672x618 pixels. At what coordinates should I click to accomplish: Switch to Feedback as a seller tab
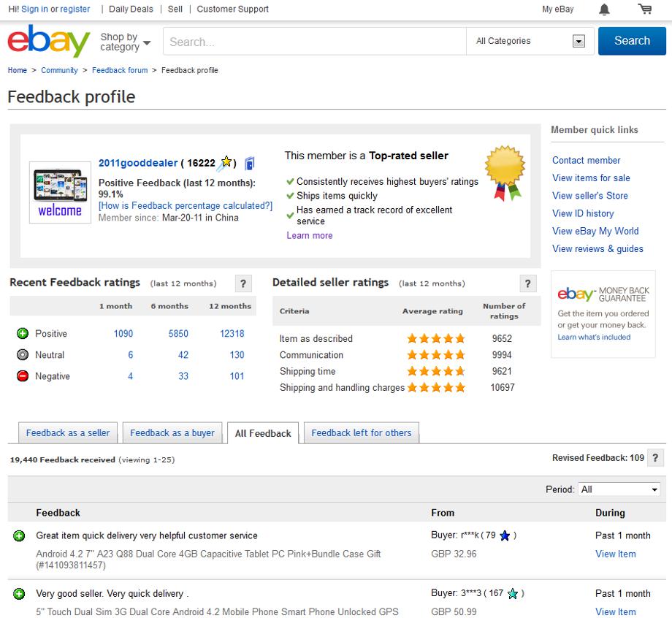click(68, 433)
